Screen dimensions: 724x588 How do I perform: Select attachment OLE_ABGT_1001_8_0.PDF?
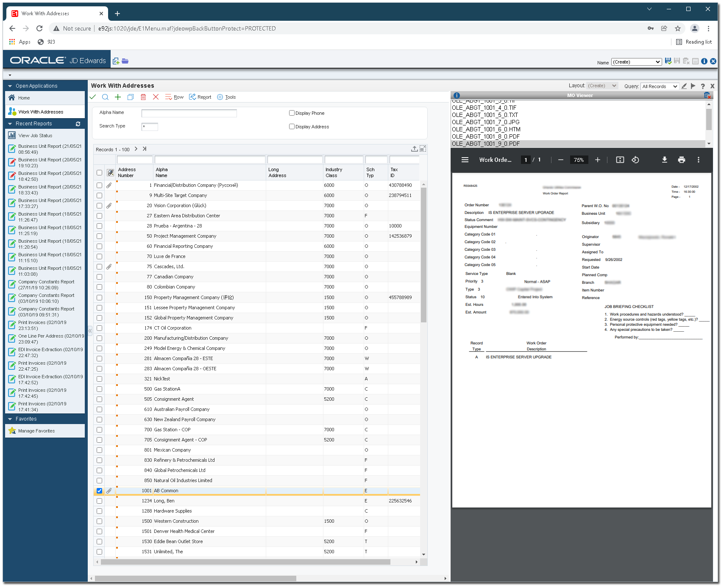point(486,136)
